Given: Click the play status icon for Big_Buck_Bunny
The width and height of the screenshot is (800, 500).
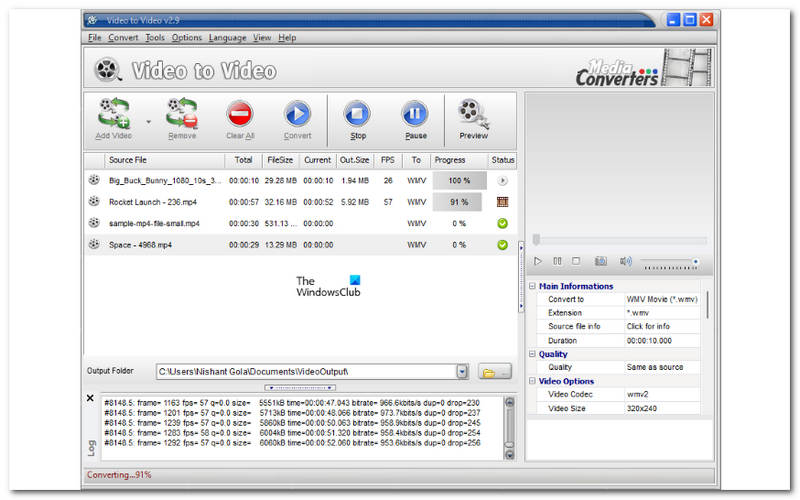Looking at the screenshot, I should [x=502, y=181].
